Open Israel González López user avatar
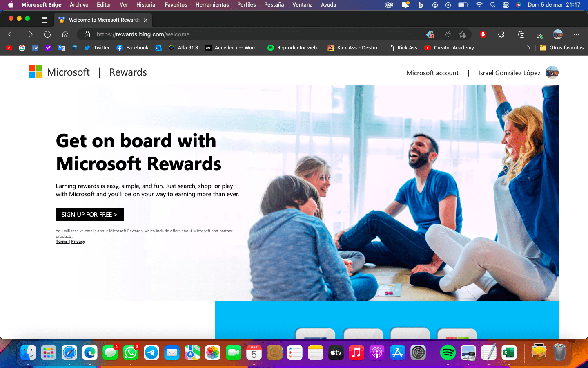This screenshot has width=588, height=368. 552,72
